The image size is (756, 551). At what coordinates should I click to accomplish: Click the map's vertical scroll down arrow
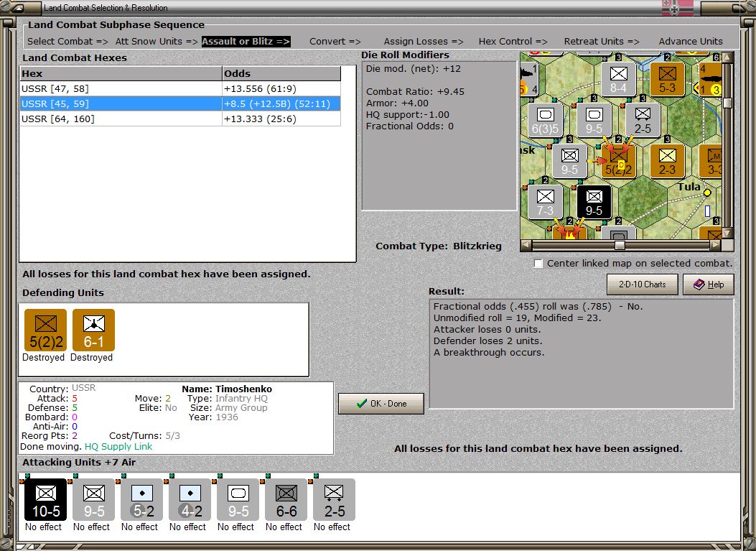[727, 233]
